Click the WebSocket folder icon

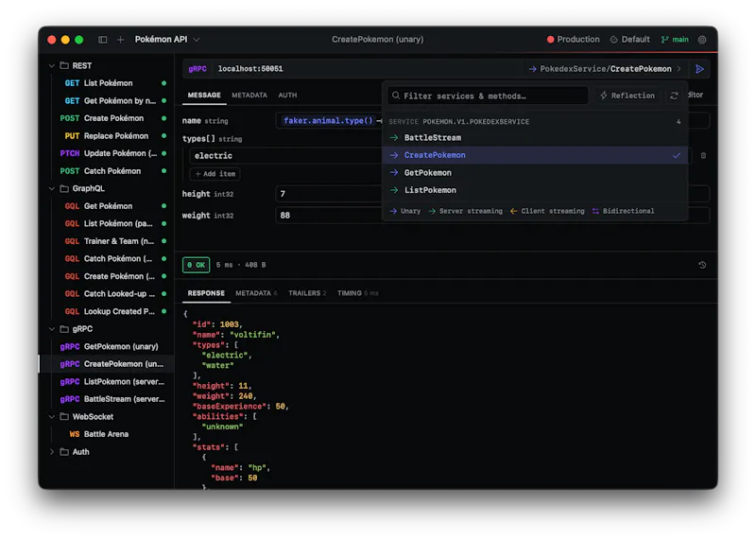pyautogui.click(x=64, y=417)
